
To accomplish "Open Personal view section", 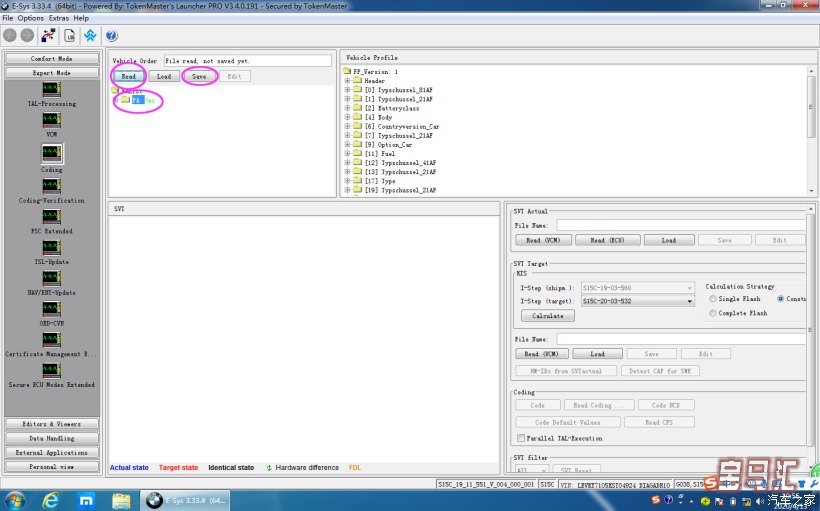I will [51, 467].
